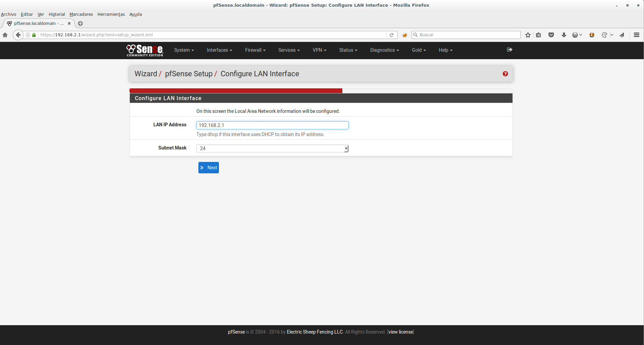Open the Firefox hamburger menu

(636, 35)
